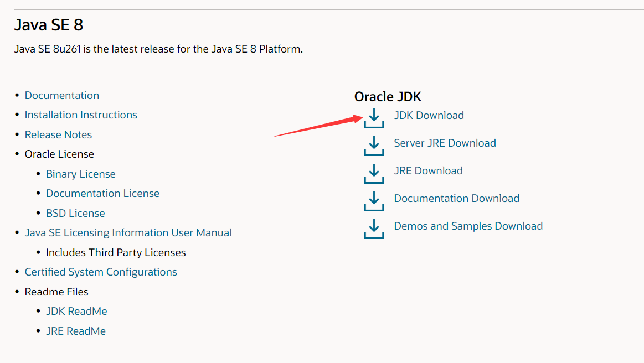Click the JDK Download arrow icon
Screen dimensions: 644x363
click(374, 118)
